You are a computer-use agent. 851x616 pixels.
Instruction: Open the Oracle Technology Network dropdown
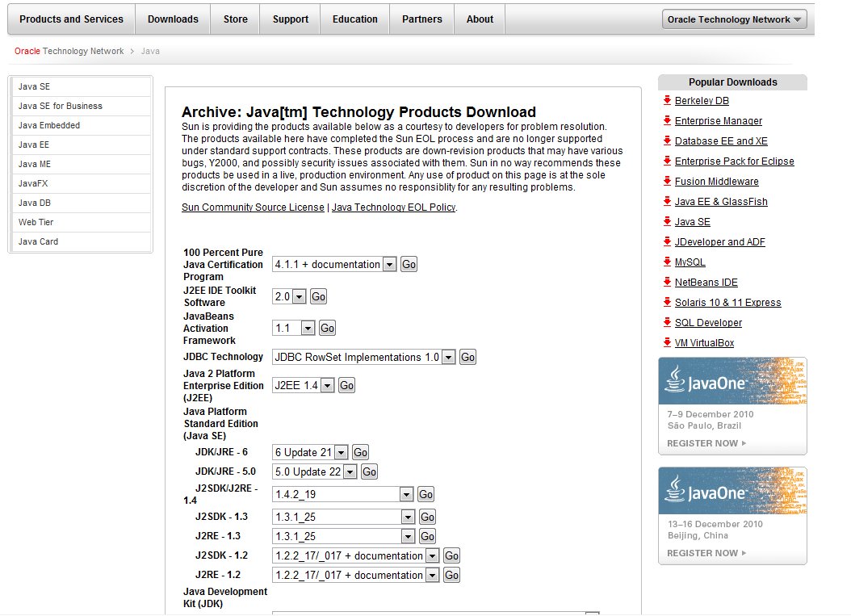tap(734, 19)
